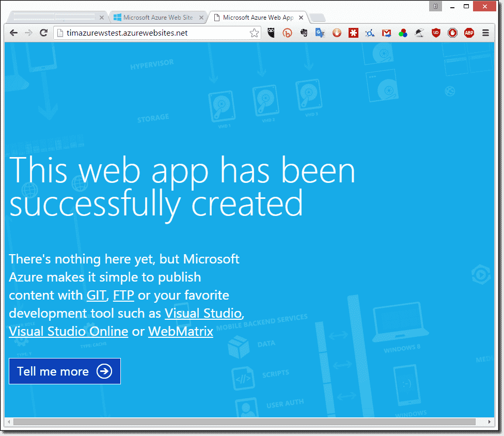The height and width of the screenshot is (436, 504).
Task: Click the browser Forward arrow
Action: [28, 33]
